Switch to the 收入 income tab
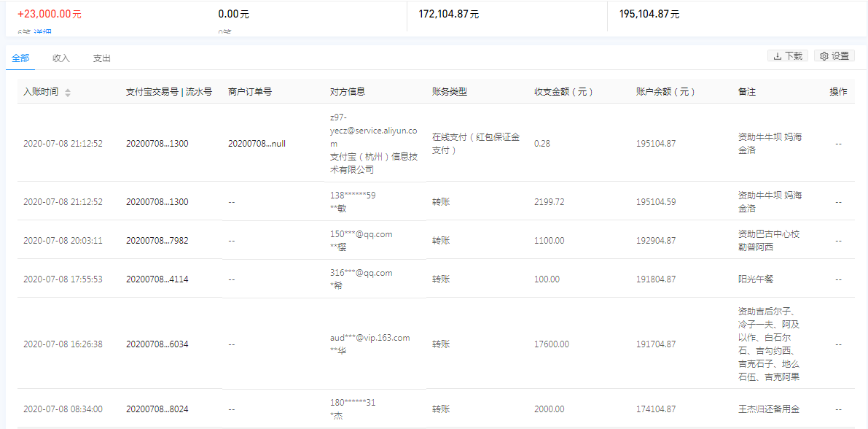868x429 pixels. pyautogui.click(x=61, y=58)
